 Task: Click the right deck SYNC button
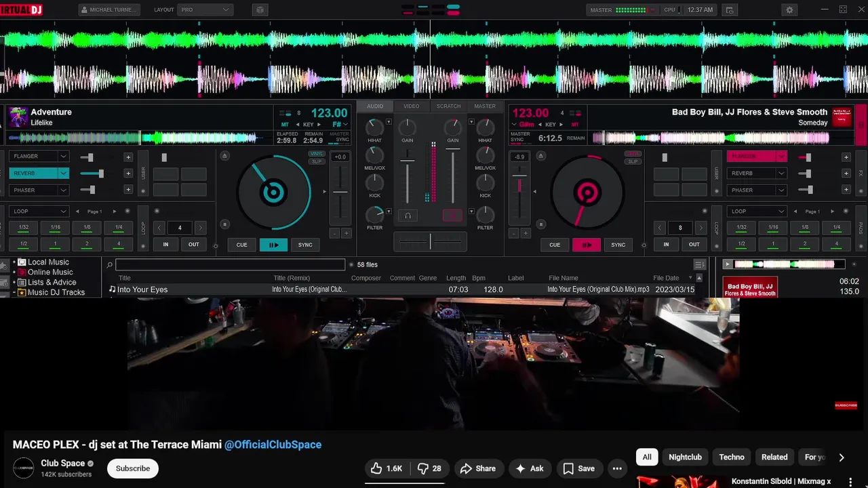[618, 245]
